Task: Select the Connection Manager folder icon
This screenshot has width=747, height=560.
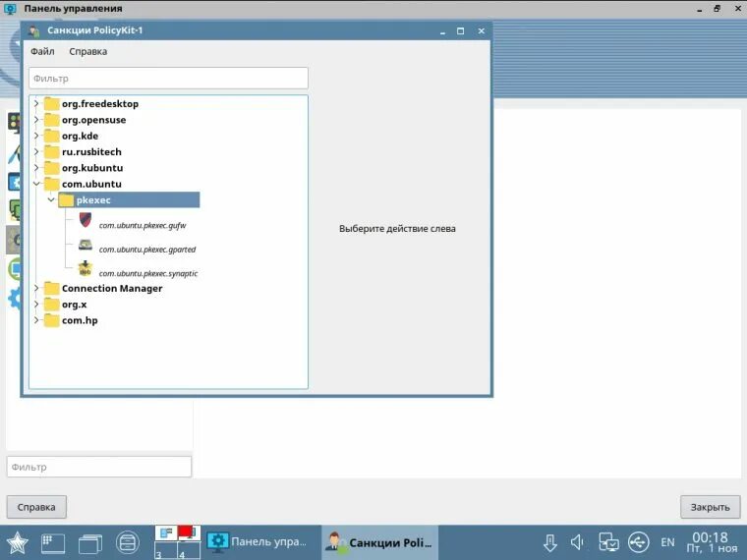Action: [x=51, y=288]
